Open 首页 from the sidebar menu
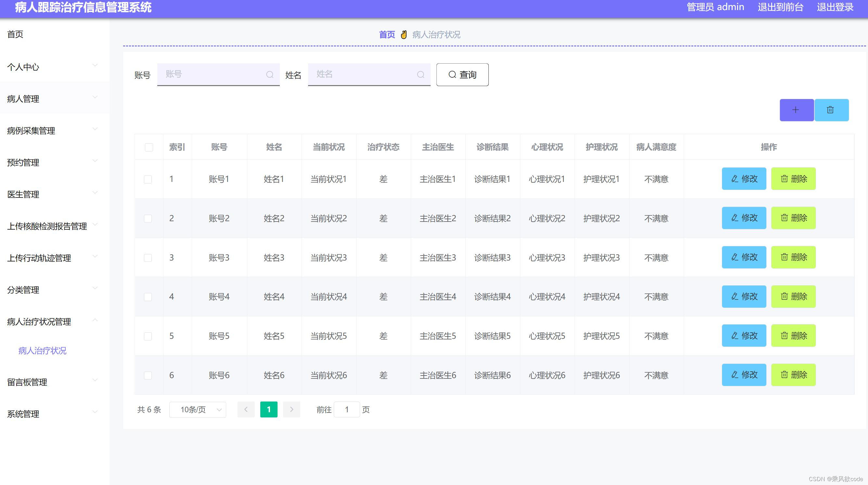The width and height of the screenshot is (868, 485). click(x=15, y=34)
